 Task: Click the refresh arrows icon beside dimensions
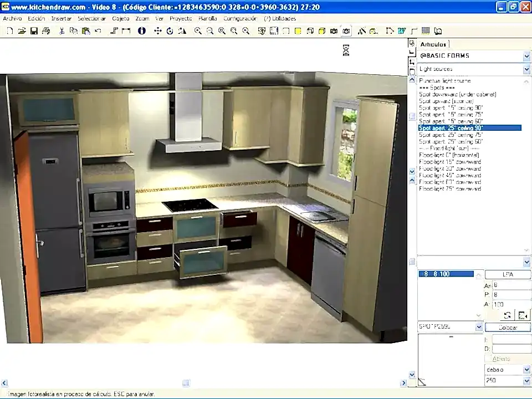pos(508,315)
